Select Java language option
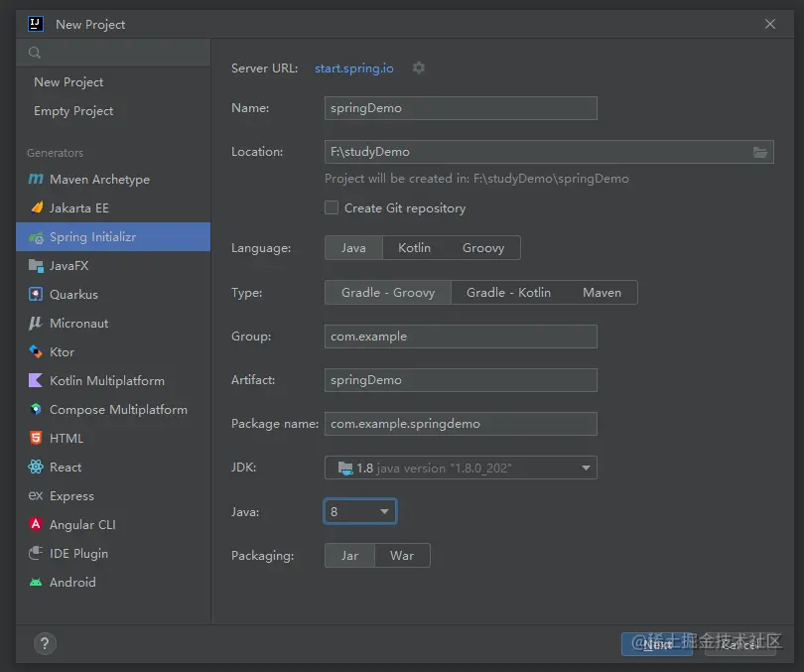Image resolution: width=804 pixels, height=672 pixels. 353,248
